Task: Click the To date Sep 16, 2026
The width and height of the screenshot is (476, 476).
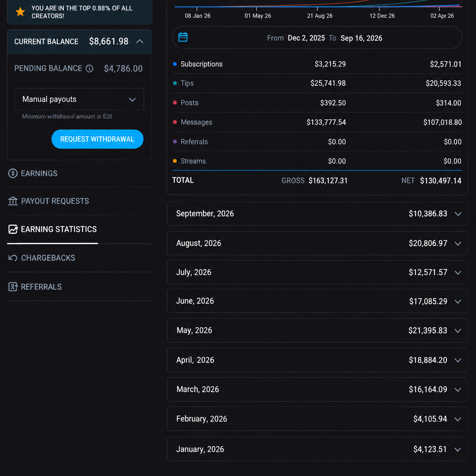Action: pos(361,38)
